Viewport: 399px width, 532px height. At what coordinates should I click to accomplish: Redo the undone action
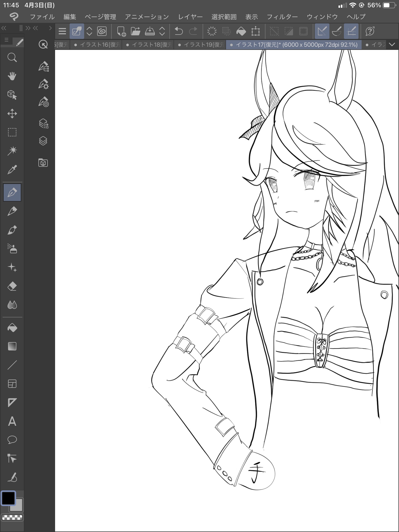tap(193, 31)
